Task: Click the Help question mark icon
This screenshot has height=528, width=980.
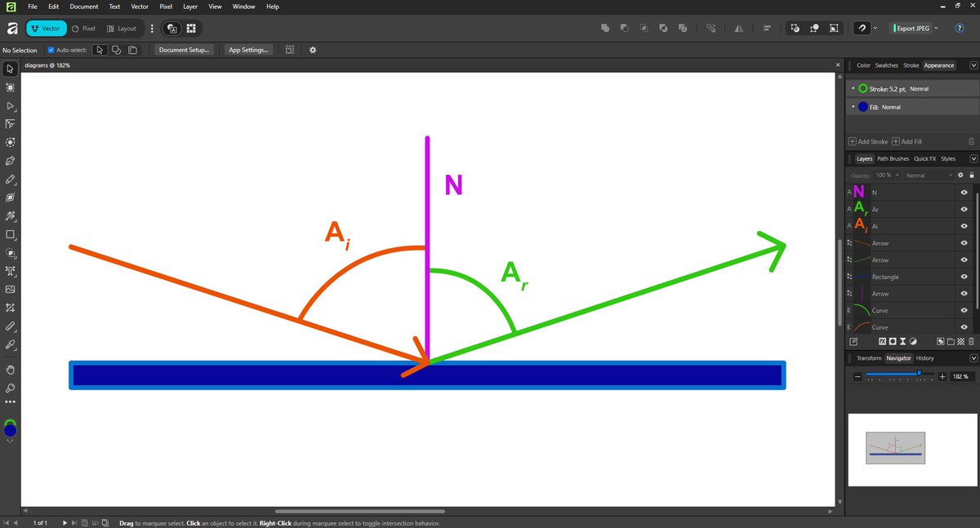Action: [x=960, y=28]
